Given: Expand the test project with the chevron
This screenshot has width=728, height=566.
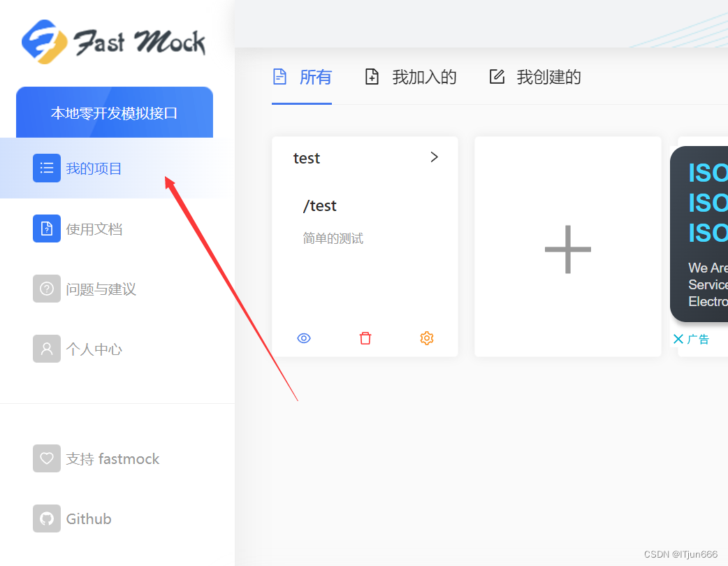Looking at the screenshot, I should [x=434, y=158].
